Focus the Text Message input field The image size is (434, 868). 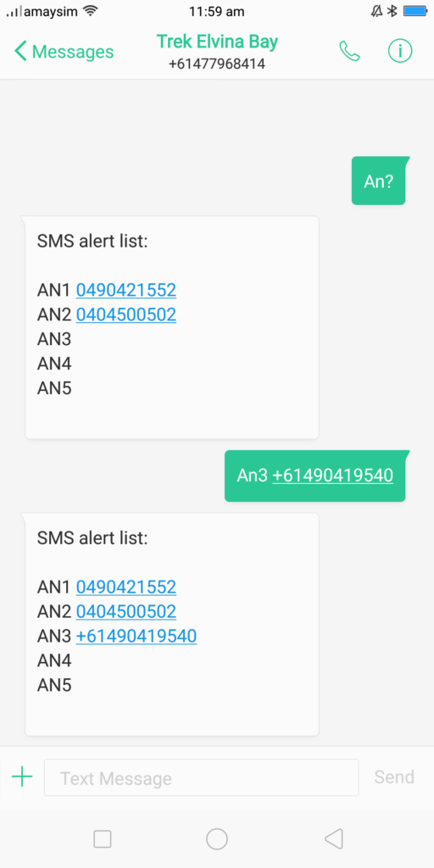point(202,777)
